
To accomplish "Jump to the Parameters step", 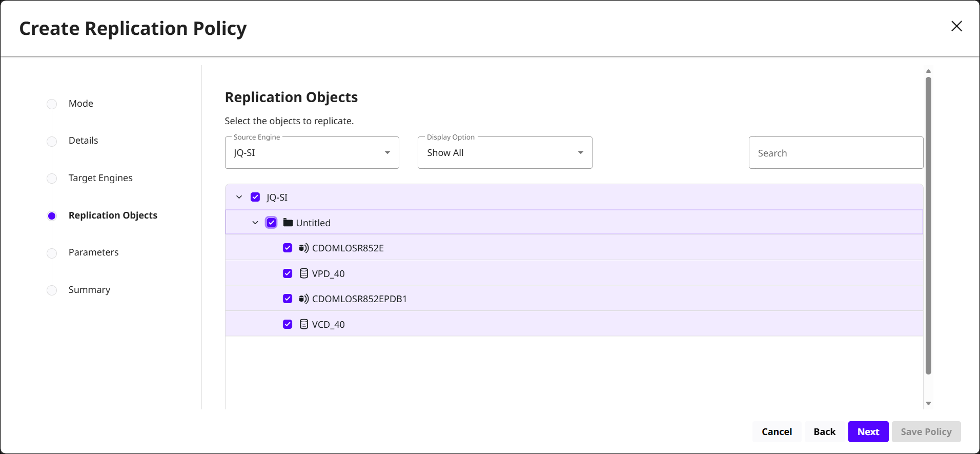I will click(93, 252).
